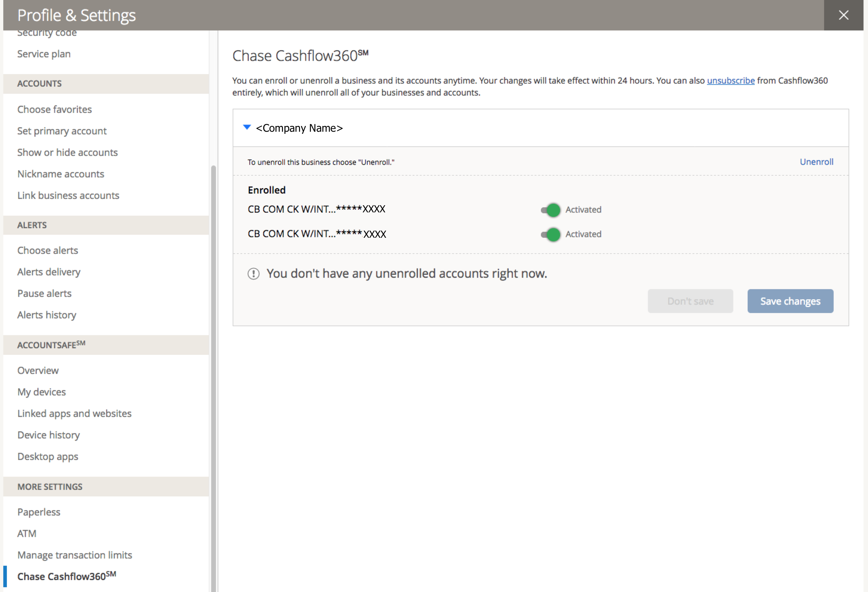Collapse the Company Name section arrow

(247, 127)
